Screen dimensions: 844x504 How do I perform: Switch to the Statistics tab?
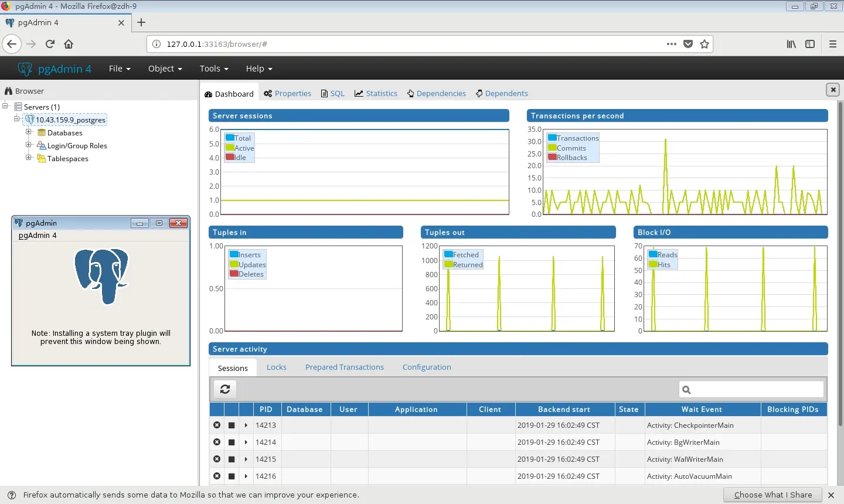(x=376, y=93)
